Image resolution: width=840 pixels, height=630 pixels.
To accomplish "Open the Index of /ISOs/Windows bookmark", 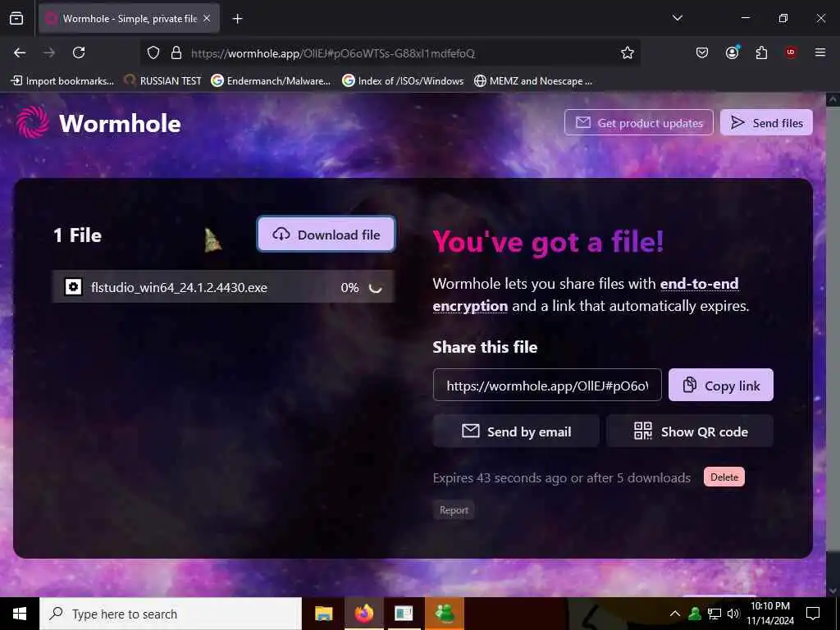I will 403,81.
